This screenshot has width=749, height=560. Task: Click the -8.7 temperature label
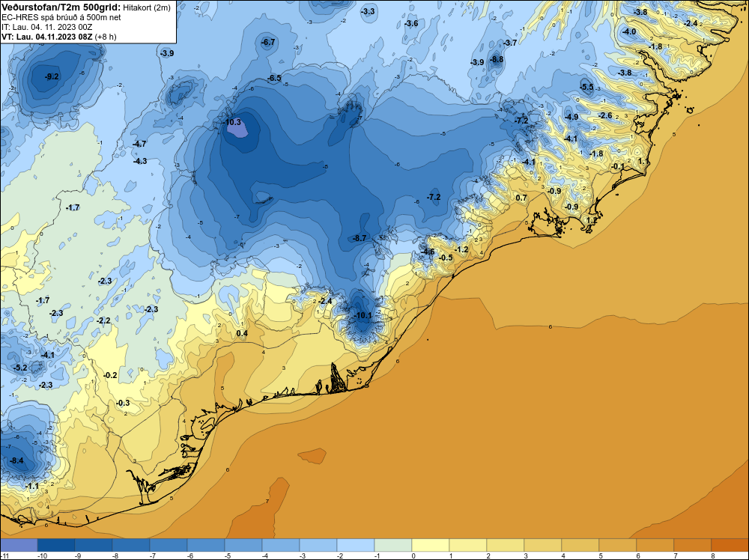[x=360, y=238]
